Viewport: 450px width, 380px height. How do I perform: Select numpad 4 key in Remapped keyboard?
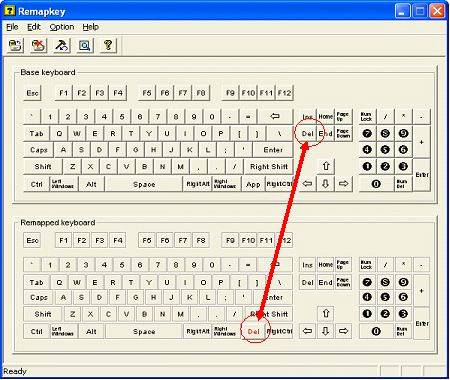point(367,297)
